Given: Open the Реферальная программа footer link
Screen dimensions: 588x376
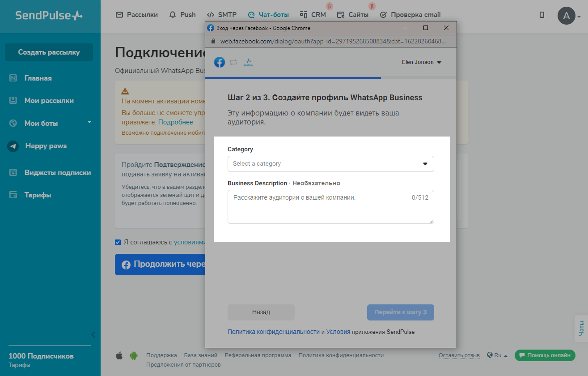Looking at the screenshot, I should click(258, 355).
